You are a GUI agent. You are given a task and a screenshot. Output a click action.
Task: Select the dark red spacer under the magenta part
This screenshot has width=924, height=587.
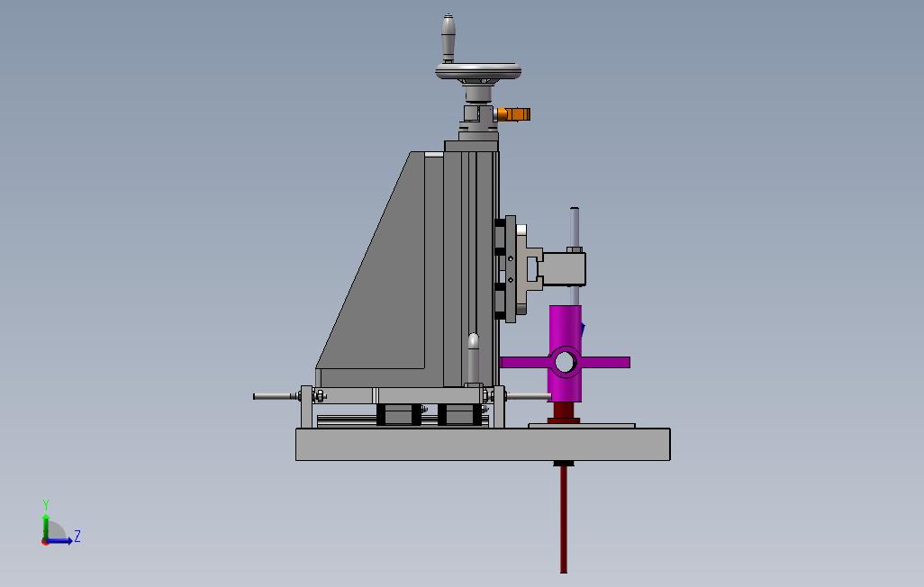point(564,412)
